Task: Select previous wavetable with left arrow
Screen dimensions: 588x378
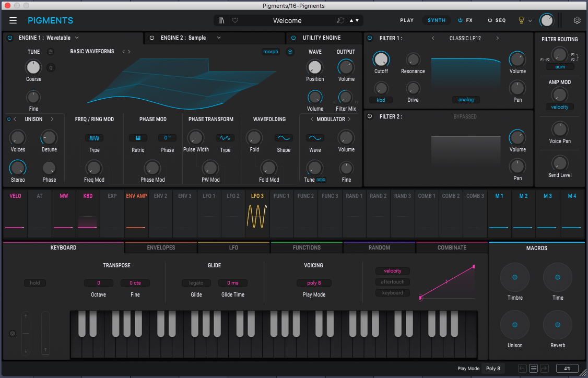Action: 123,52
